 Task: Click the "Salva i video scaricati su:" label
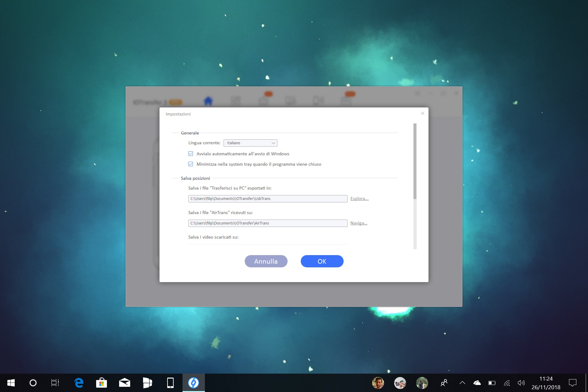coord(213,237)
